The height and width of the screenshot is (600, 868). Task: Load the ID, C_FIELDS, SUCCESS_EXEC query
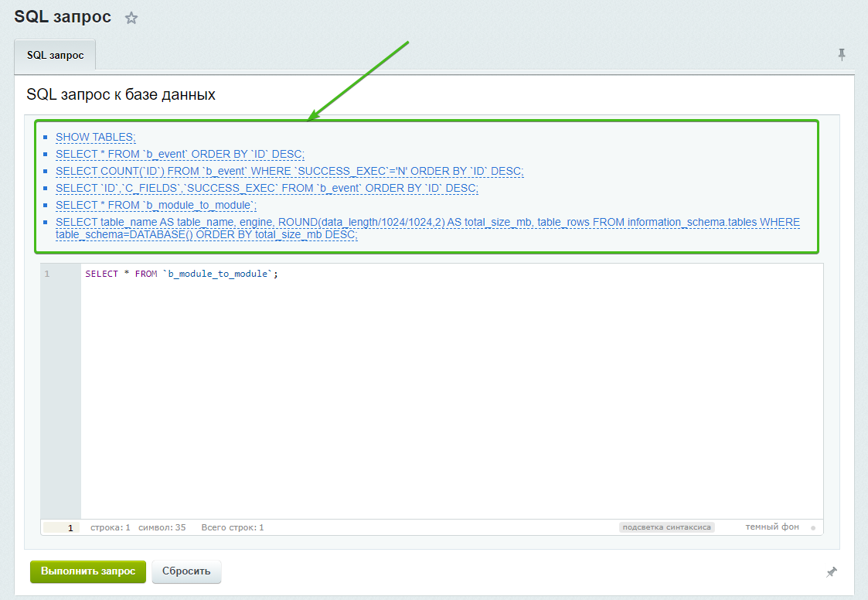[267, 189]
